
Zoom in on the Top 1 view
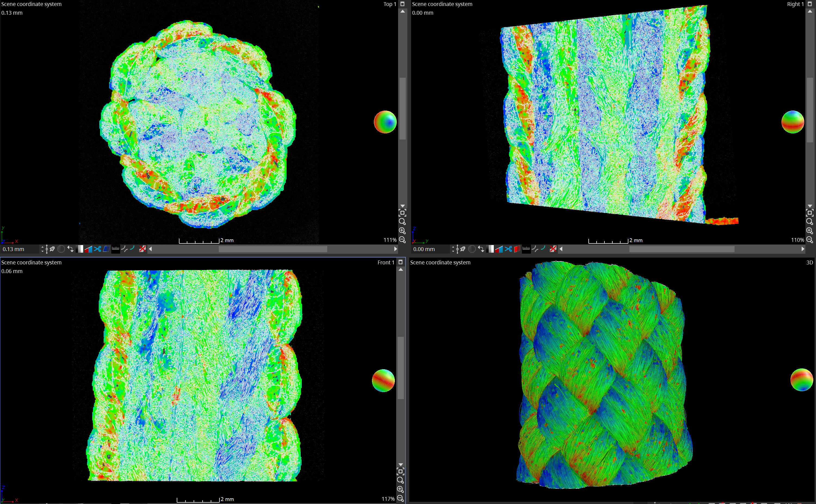tap(402, 231)
